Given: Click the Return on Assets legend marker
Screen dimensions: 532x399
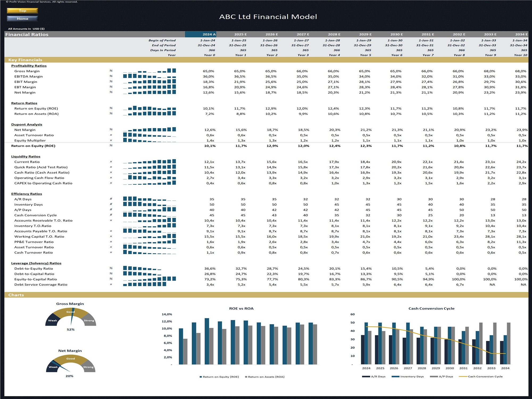Looking at the screenshot, I should (246, 377).
